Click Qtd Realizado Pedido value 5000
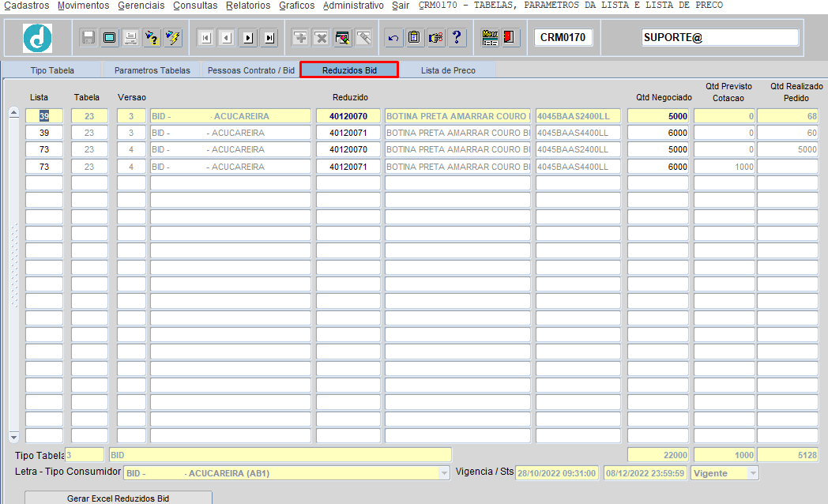Viewport: 828px width, 504px height. point(788,149)
